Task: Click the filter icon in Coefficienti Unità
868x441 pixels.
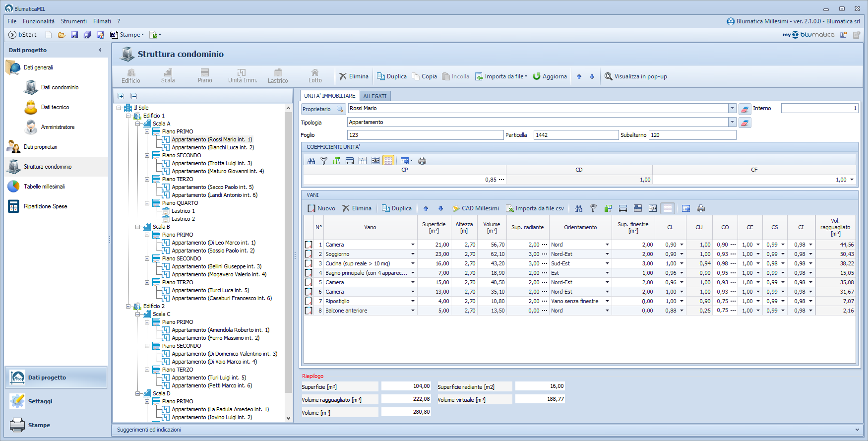Action: pos(324,161)
